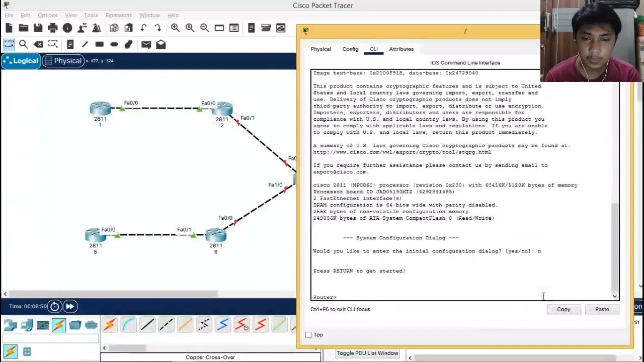Screen dimensions: 644x362
Task: Pick the Console cable (light blue curve)
Action: click(x=128, y=325)
